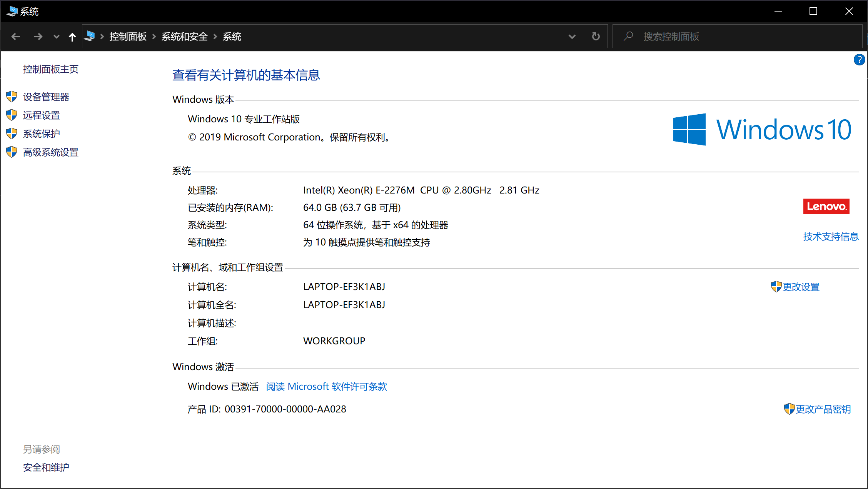Open 高级系统设置 link
Image resolution: width=868 pixels, height=489 pixels.
click(x=51, y=152)
